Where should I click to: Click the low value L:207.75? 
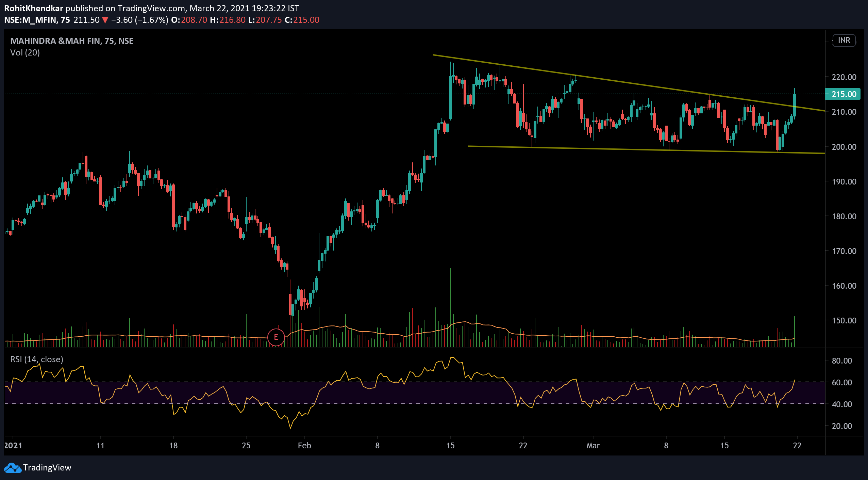pos(265,20)
